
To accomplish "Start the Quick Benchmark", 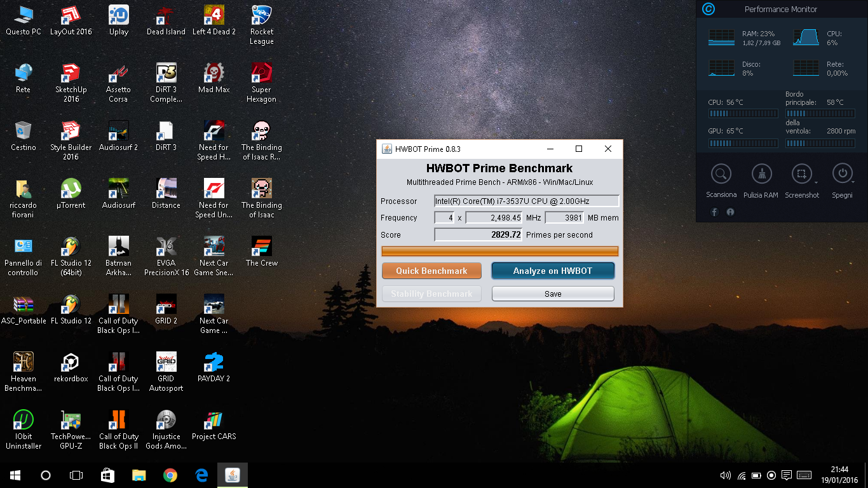I will click(x=431, y=271).
